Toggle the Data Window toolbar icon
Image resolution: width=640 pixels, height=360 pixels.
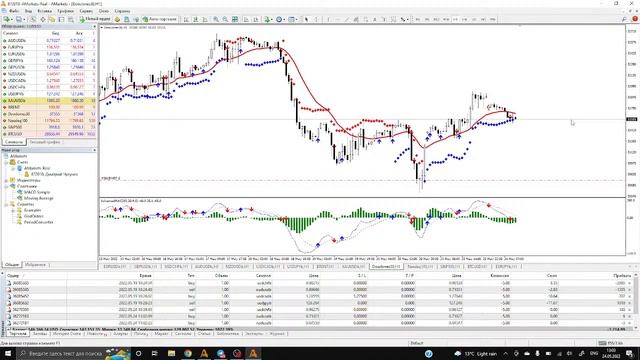pos(42,19)
